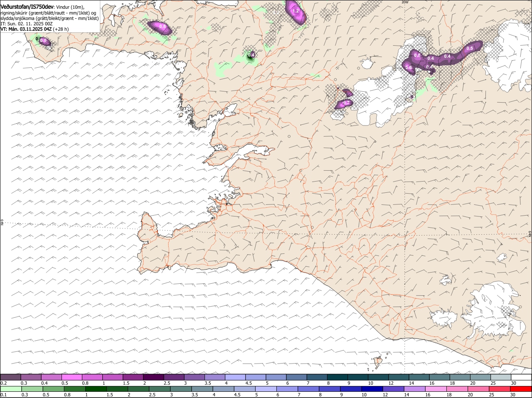Viewport: 532px width, 398px height.
Task: Click top legend swatch between 0.2 and 0.3
Action: click(x=11, y=377)
